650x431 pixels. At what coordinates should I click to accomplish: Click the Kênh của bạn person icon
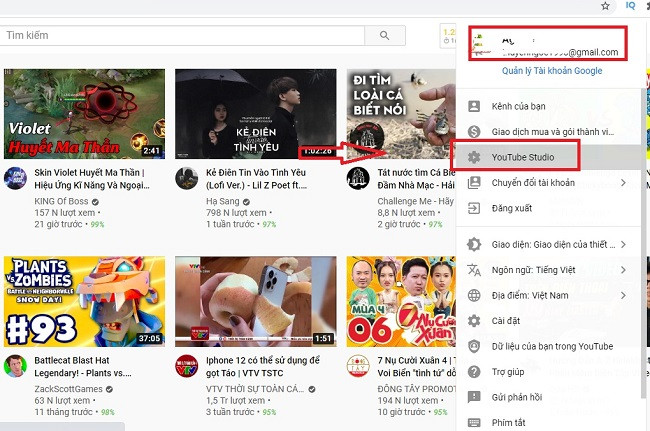474,106
